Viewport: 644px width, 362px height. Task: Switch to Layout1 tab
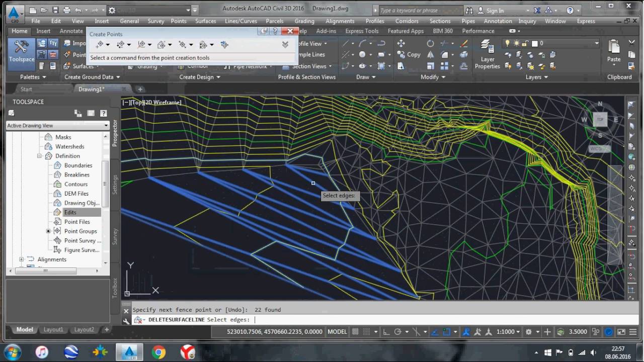[x=53, y=330]
